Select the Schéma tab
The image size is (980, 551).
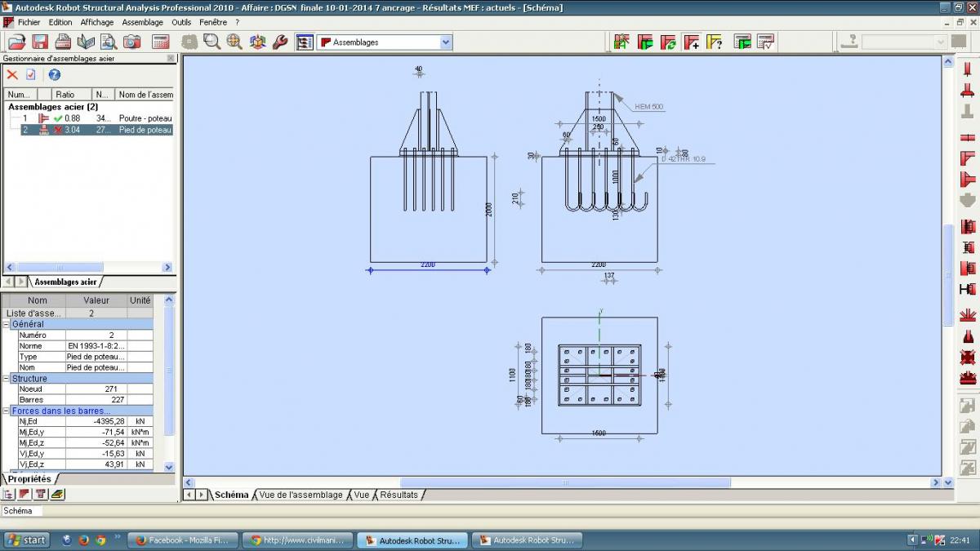point(232,495)
